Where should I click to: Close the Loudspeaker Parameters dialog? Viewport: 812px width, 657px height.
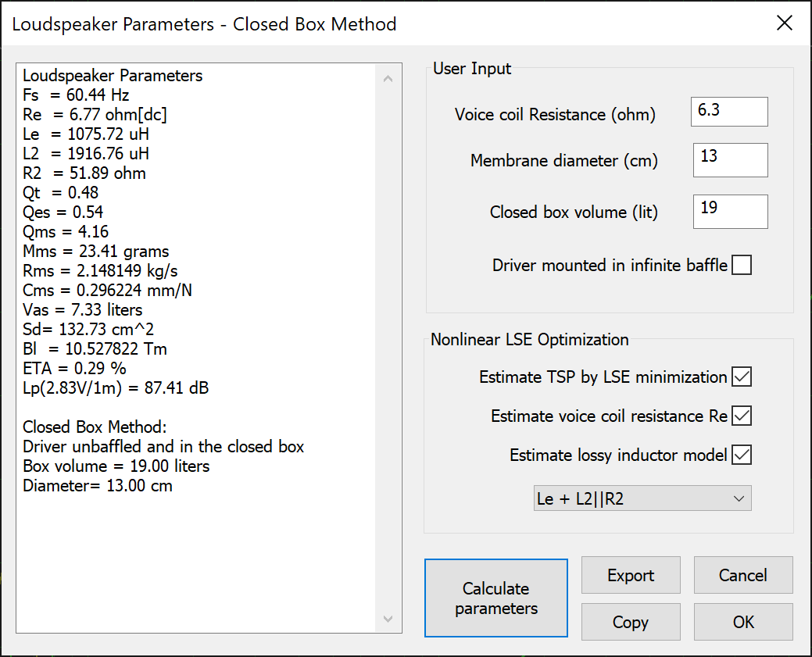785,23
